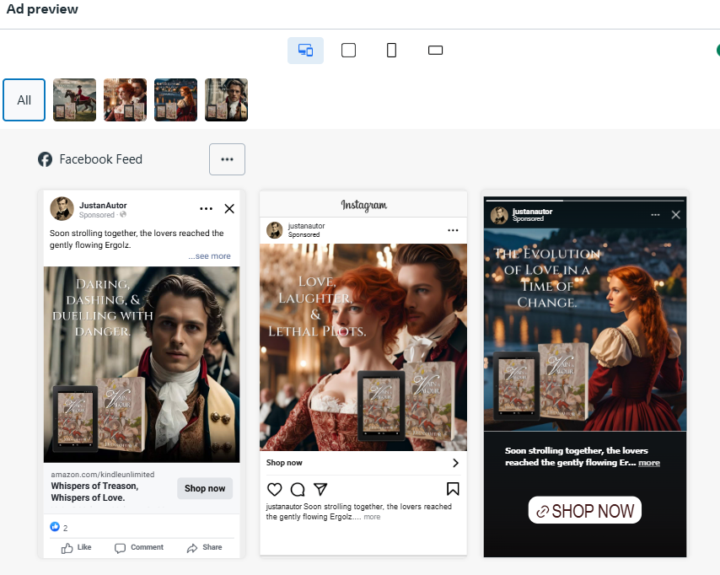Click the Facebook ad Shop now button
This screenshot has height=575, width=720.
pos(205,489)
